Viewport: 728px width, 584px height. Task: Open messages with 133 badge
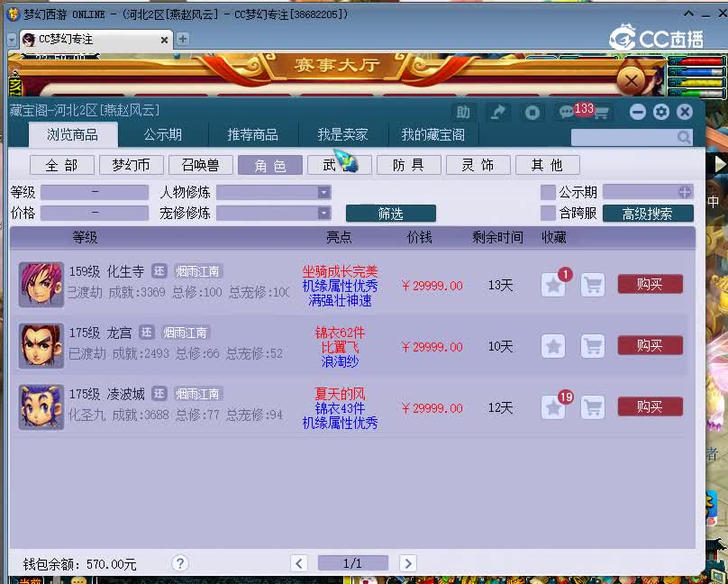tap(569, 112)
